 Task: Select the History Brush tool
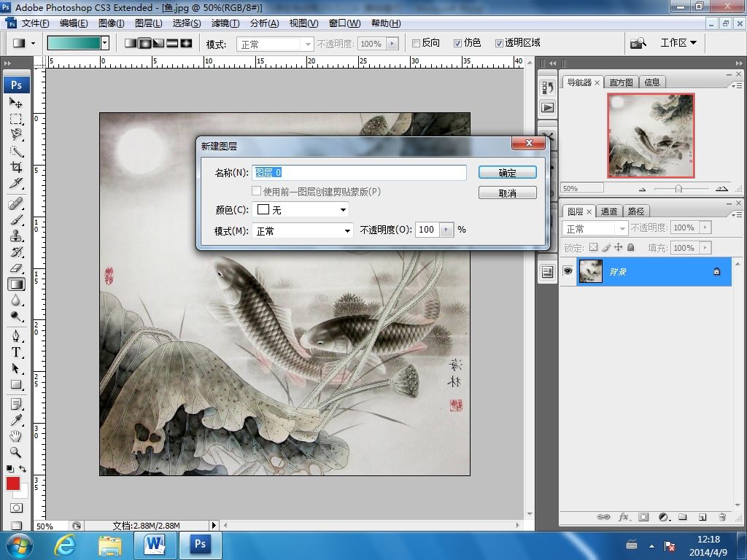coord(16,252)
